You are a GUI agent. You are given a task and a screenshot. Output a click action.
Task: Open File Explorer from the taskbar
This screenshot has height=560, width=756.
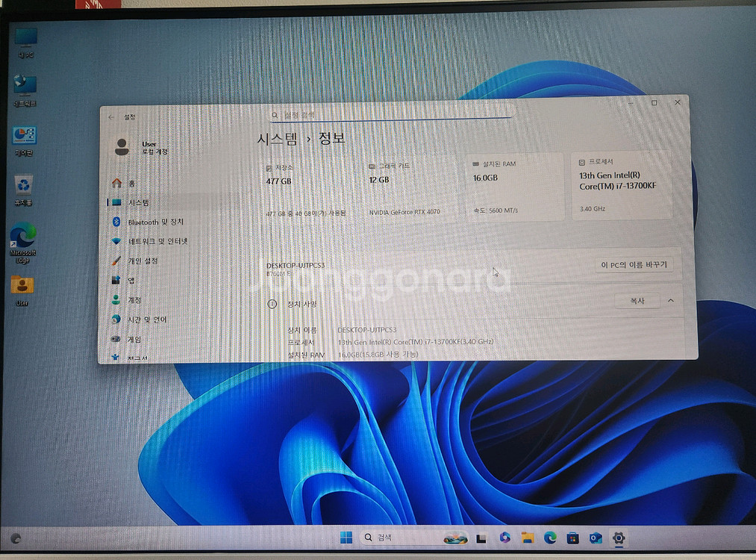coord(528,538)
